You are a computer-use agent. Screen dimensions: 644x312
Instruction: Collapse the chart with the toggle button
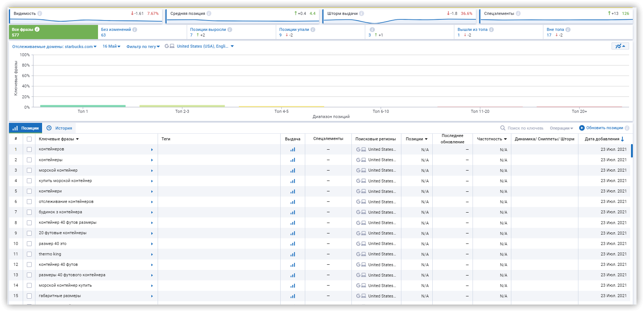[621, 46]
